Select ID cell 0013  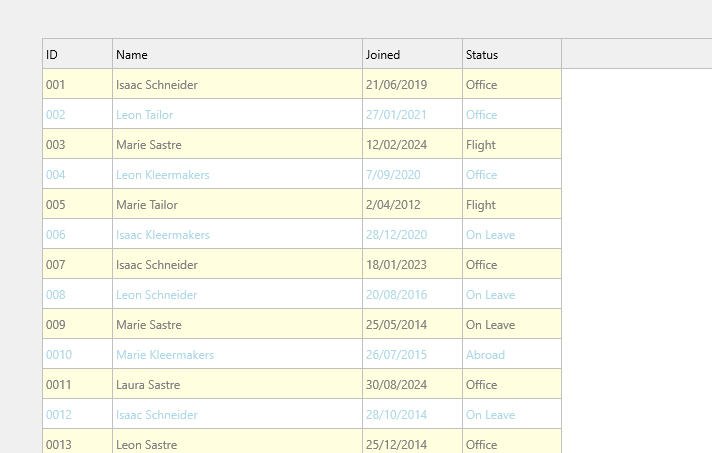78,441
